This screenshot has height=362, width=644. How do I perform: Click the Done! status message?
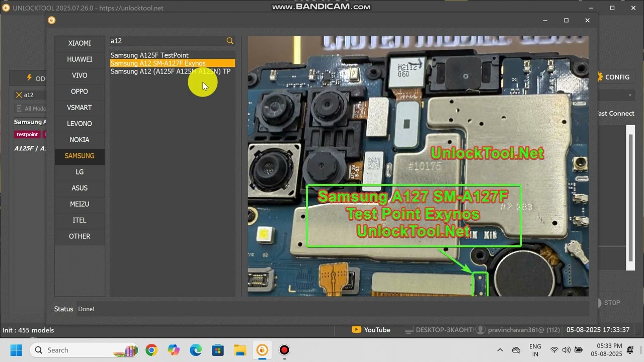click(86, 309)
